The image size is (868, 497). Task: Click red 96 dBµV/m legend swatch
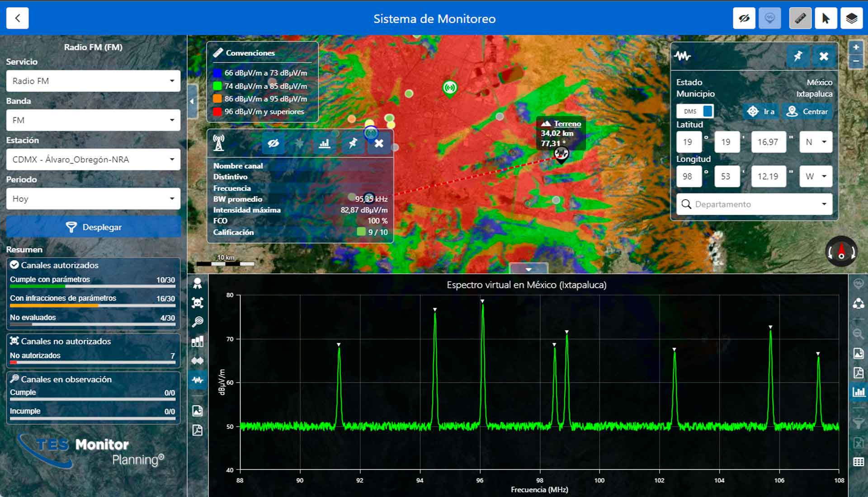tap(217, 112)
